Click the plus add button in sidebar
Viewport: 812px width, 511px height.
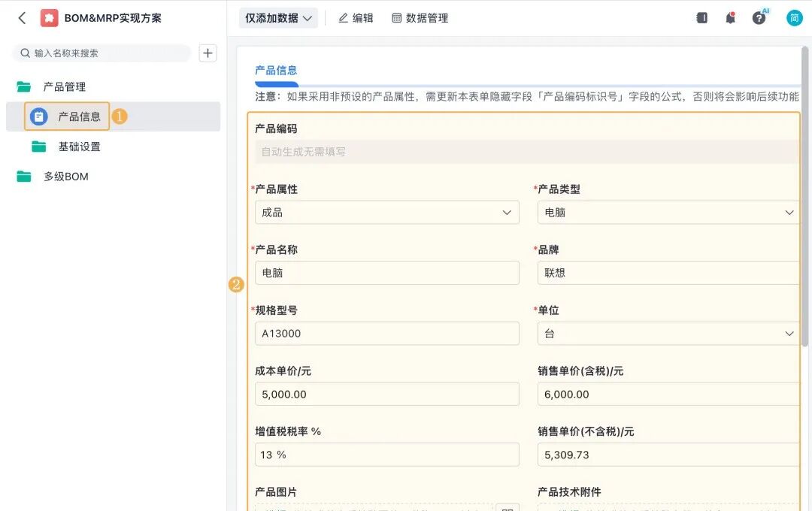pyautogui.click(x=208, y=53)
